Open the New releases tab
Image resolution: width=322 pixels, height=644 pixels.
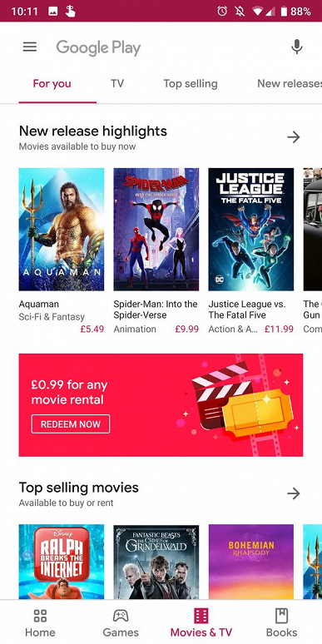point(290,84)
